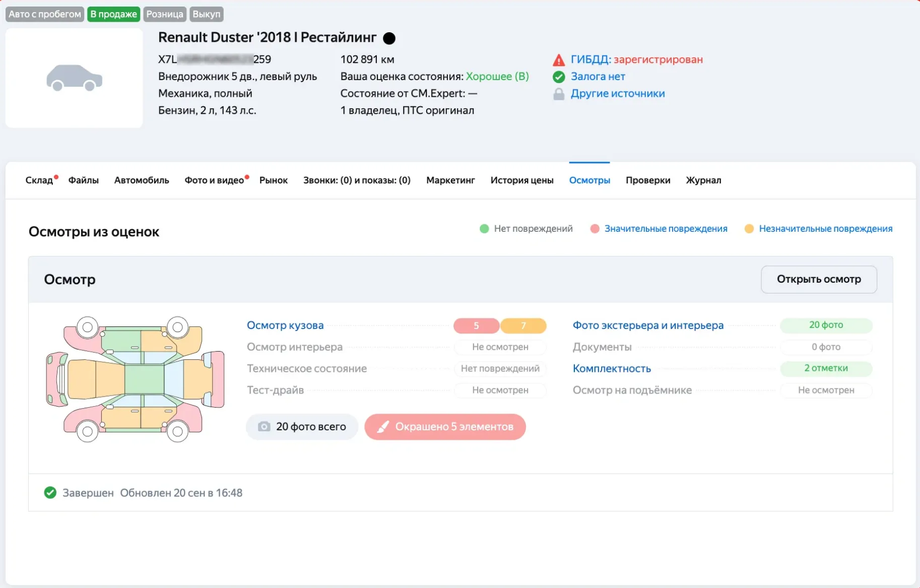Go to the Рынок tab
920x588 pixels.
[x=273, y=180]
